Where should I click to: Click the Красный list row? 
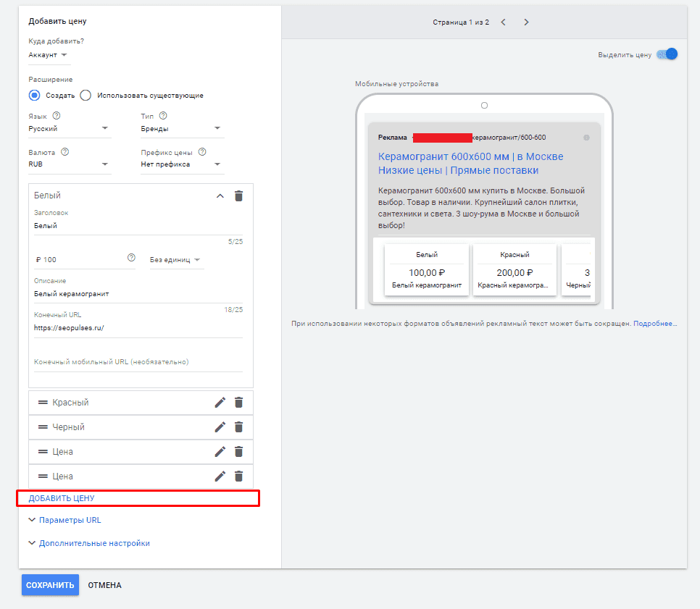141,403
